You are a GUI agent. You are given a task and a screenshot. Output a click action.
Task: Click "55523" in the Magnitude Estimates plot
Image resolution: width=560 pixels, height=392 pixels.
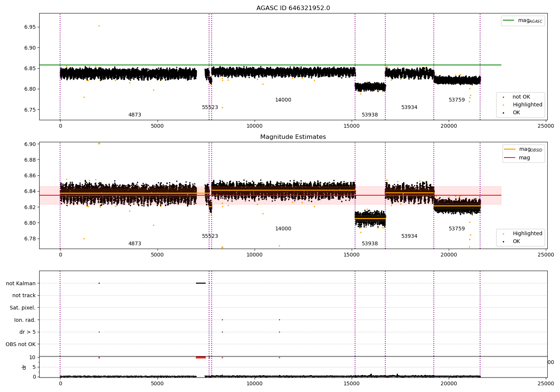[x=210, y=236]
